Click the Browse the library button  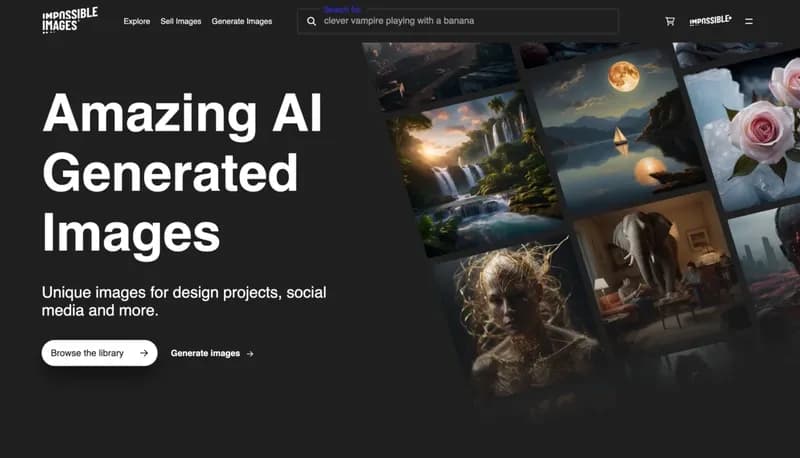click(99, 353)
